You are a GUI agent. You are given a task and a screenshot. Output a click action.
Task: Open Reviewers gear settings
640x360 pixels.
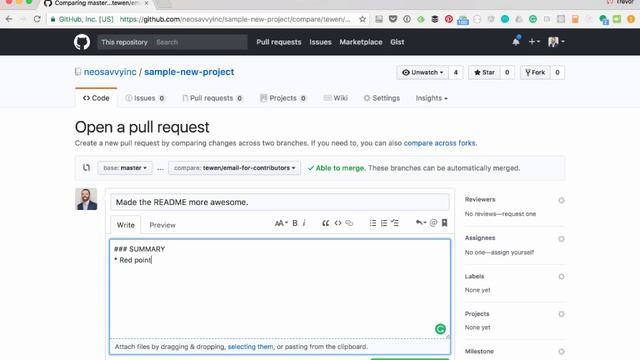pos(561,200)
